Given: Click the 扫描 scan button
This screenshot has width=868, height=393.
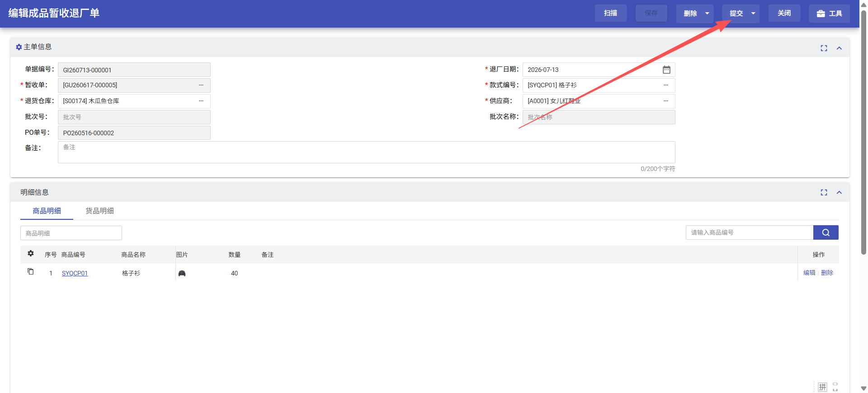Looking at the screenshot, I should 610,13.
